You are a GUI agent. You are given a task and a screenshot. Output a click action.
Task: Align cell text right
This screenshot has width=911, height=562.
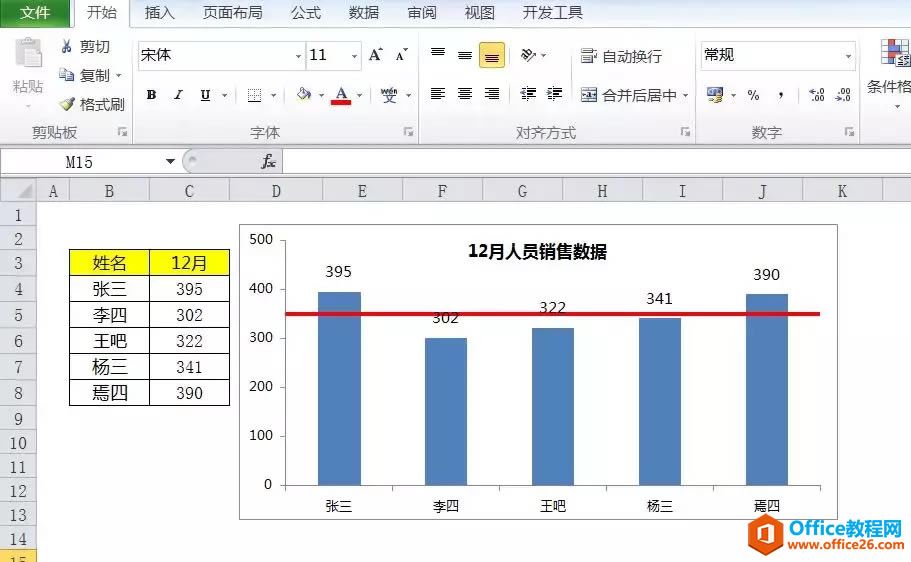click(x=492, y=94)
